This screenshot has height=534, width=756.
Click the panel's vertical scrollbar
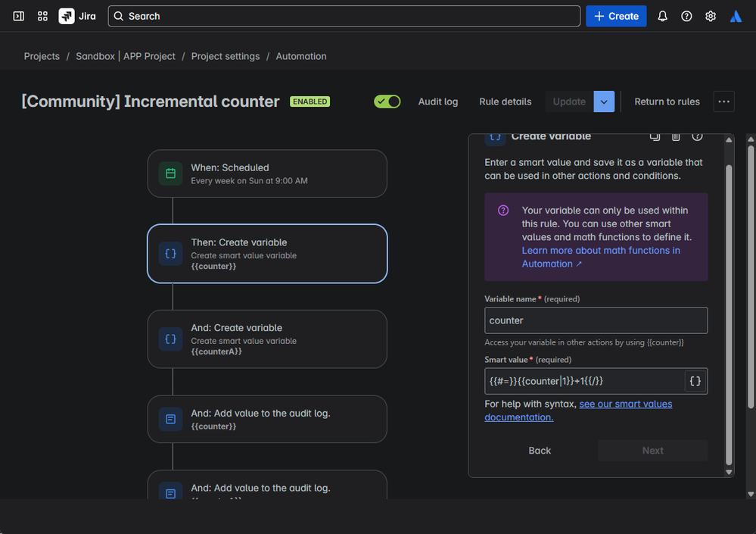[x=730, y=303]
